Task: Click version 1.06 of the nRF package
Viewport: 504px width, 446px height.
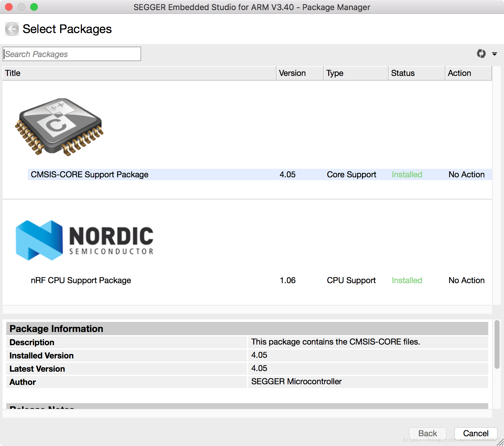Action: [x=288, y=280]
